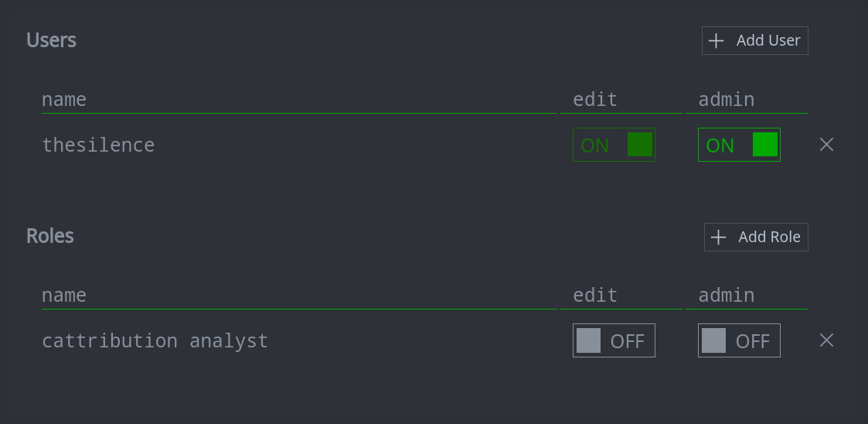The height and width of the screenshot is (424, 868).
Task: Turn off edit permission for thesilence
Action: pos(614,145)
